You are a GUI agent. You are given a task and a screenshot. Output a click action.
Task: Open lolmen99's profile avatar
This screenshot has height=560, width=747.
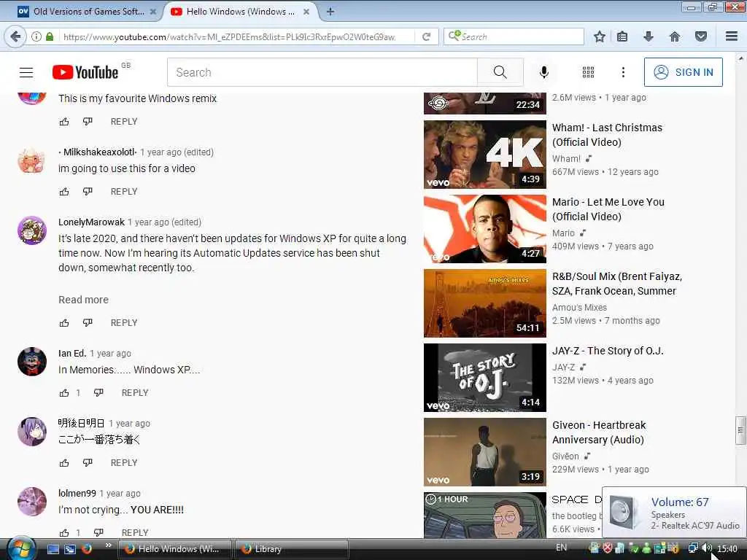tap(32, 502)
